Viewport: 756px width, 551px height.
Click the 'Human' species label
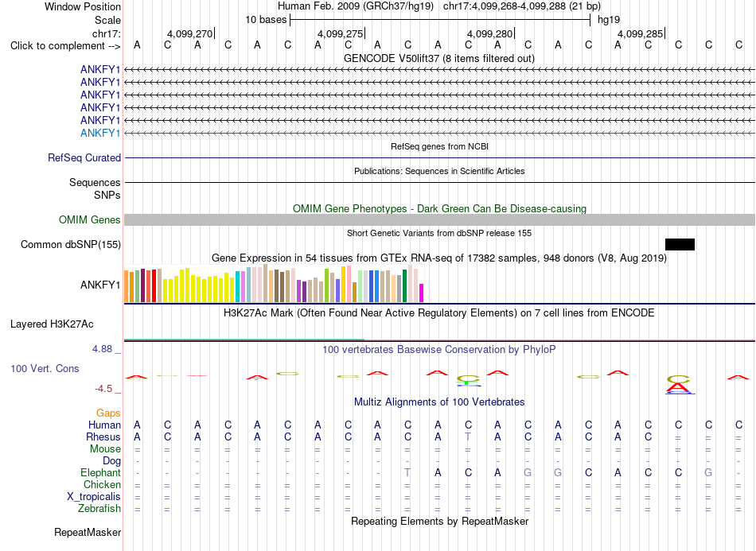(104, 425)
